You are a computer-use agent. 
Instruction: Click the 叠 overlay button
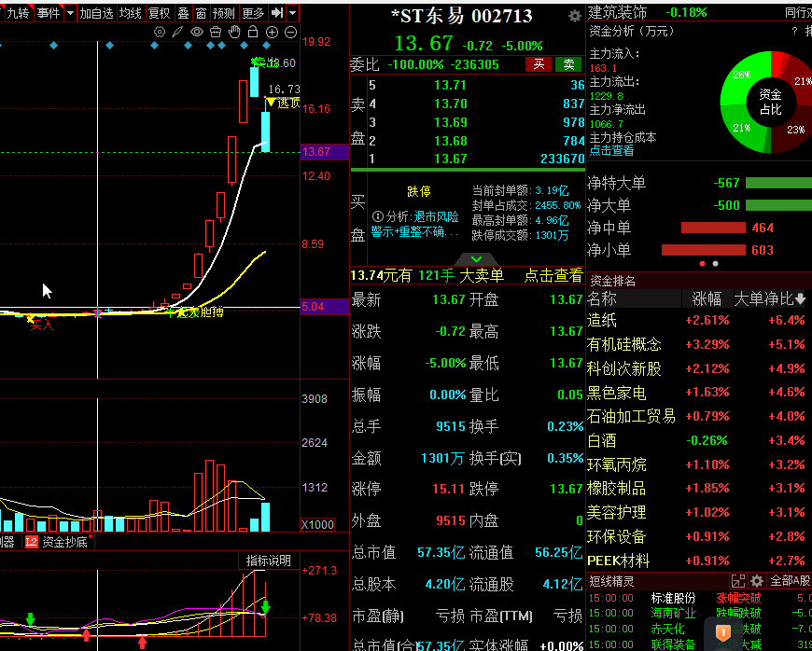pos(183,13)
